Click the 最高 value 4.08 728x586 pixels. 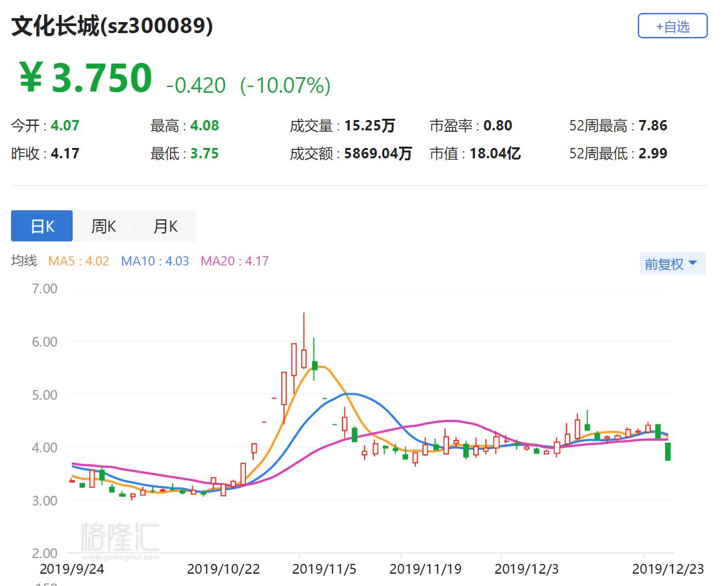pos(205,125)
